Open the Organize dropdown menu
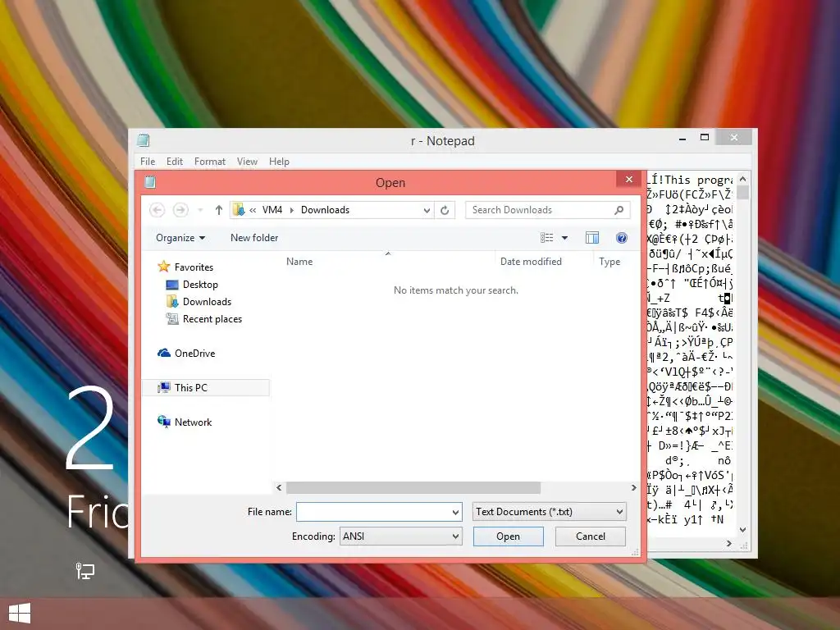Viewport: 840px width, 630px height. [180, 238]
